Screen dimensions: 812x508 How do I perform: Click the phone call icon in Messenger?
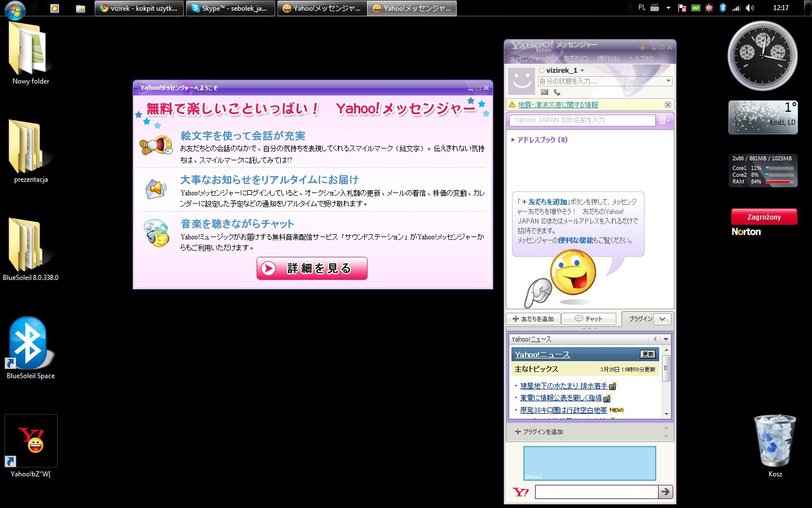pyautogui.click(x=557, y=92)
